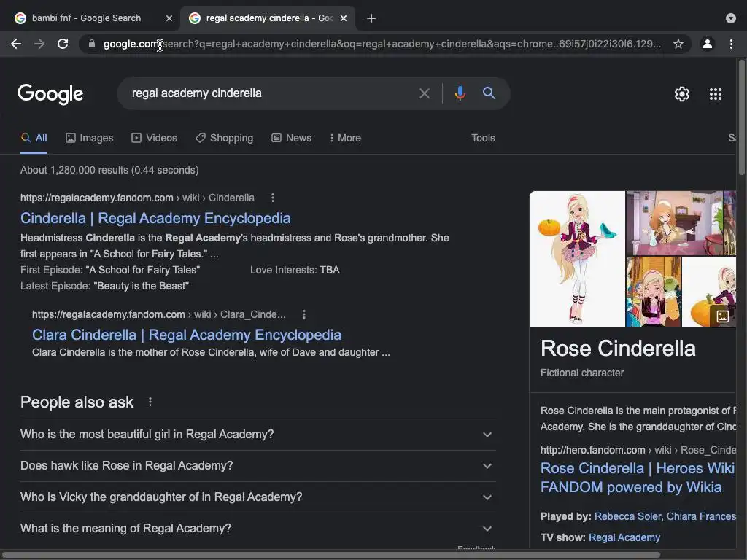Reload the current page
747x560 pixels.
click(63, 44)
